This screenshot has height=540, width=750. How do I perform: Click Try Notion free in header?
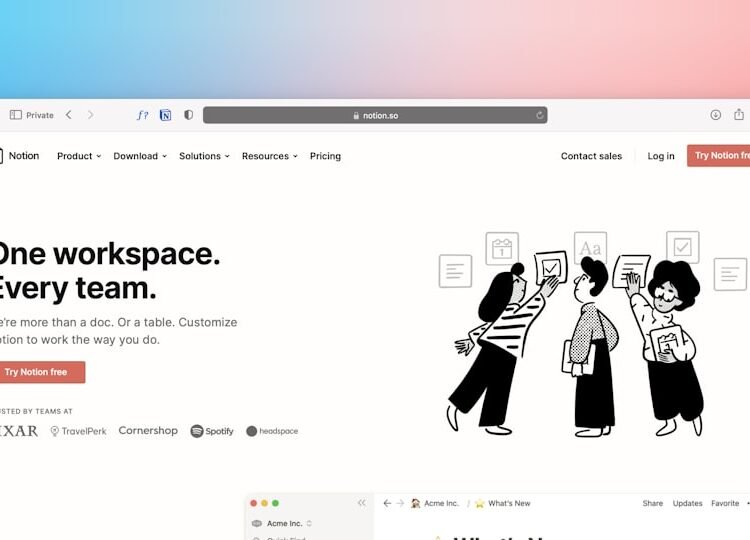[718, 155]
